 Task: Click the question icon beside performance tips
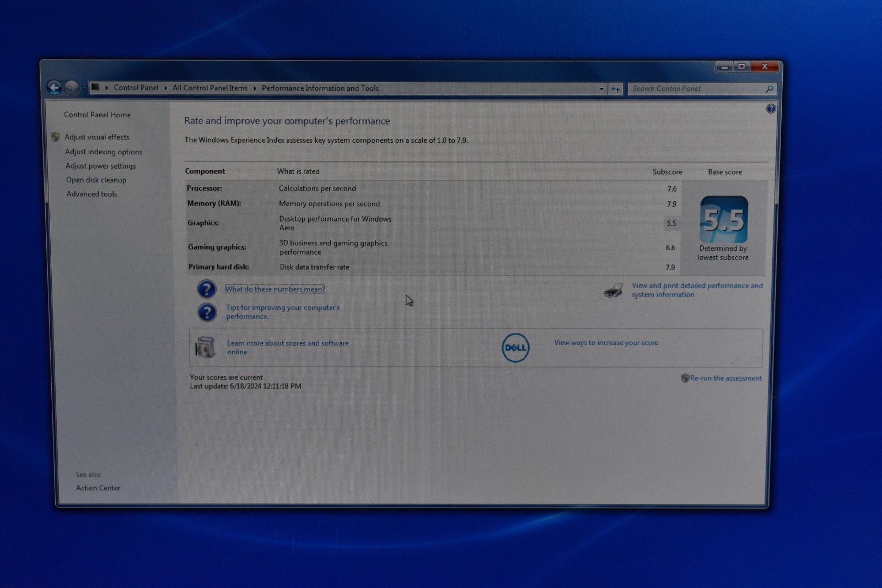pyautogui.click(x=207, y=312)
